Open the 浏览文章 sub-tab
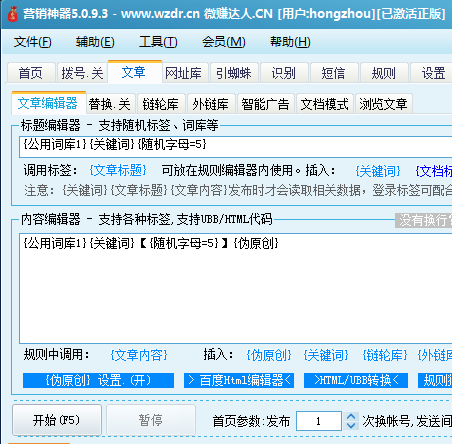Screen dimensions: 452x444 coord(384,104)
